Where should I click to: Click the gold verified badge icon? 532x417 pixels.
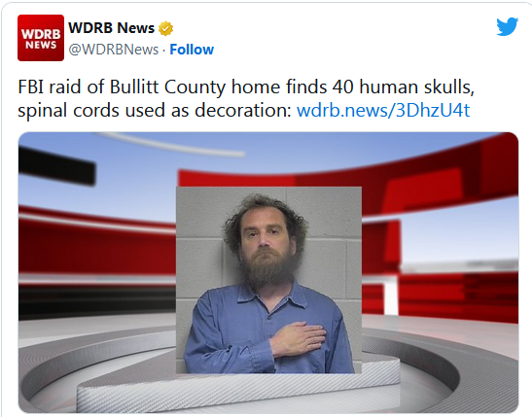(165, 28)
